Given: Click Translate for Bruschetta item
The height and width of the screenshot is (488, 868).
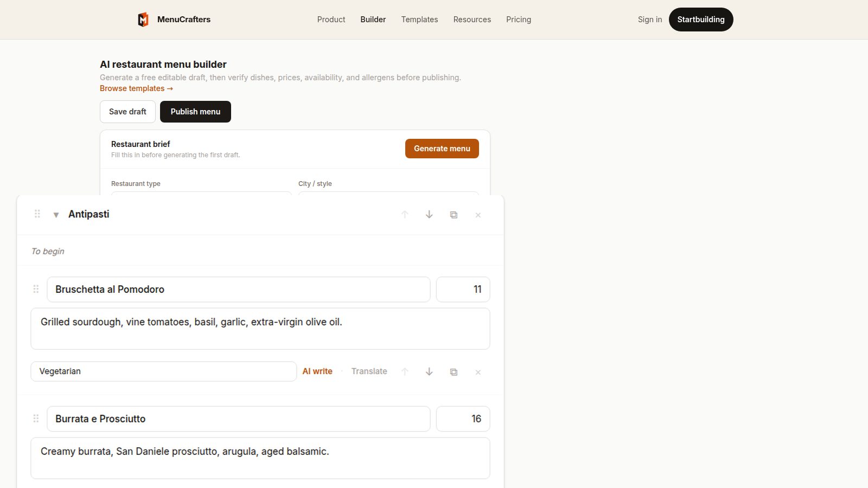Looking at the screenshot, I should 369,371.
